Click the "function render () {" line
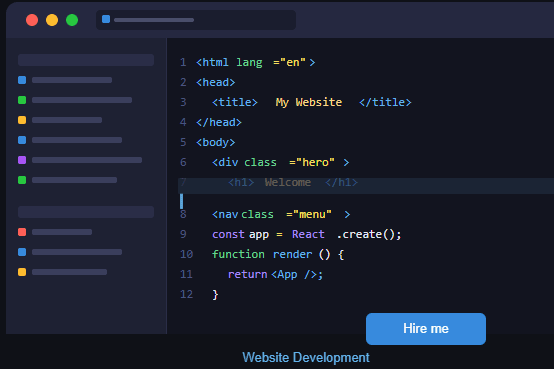Viewport: 554px width, 369px height. (278, 254)
